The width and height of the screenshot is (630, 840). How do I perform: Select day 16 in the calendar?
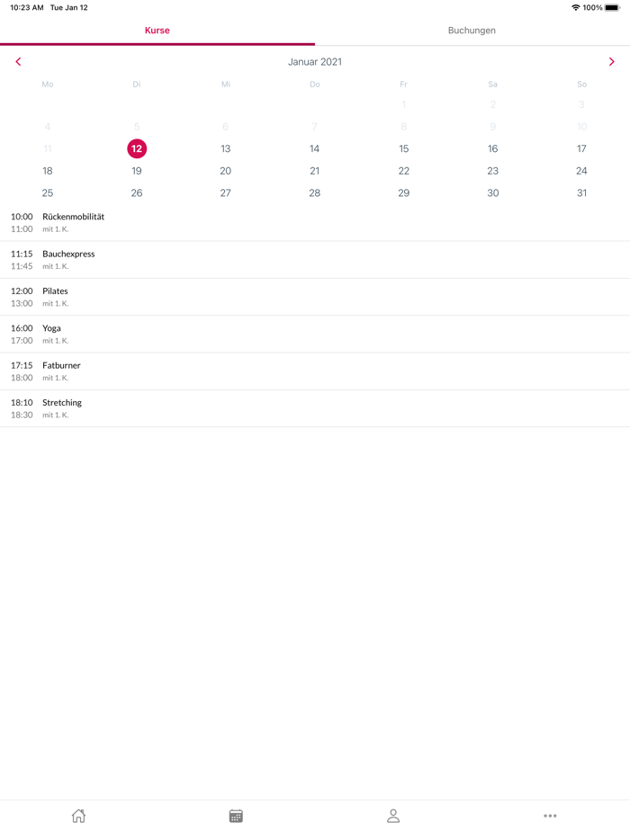492,148
